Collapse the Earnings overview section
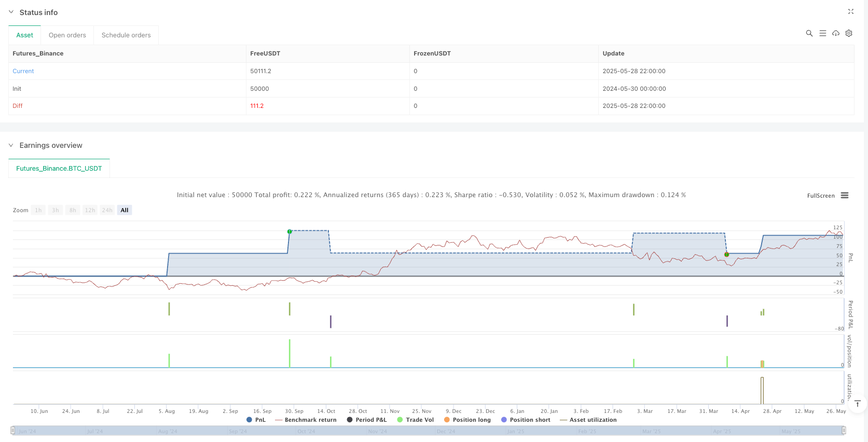The height and width of the screenshot is (442, 868). click(x=11, y=145)
